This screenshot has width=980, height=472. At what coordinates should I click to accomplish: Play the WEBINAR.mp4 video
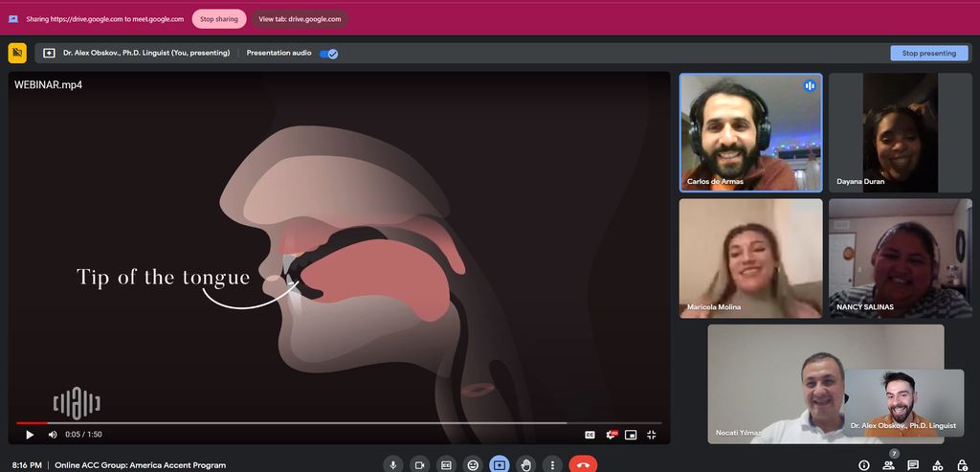coord(30,435)
